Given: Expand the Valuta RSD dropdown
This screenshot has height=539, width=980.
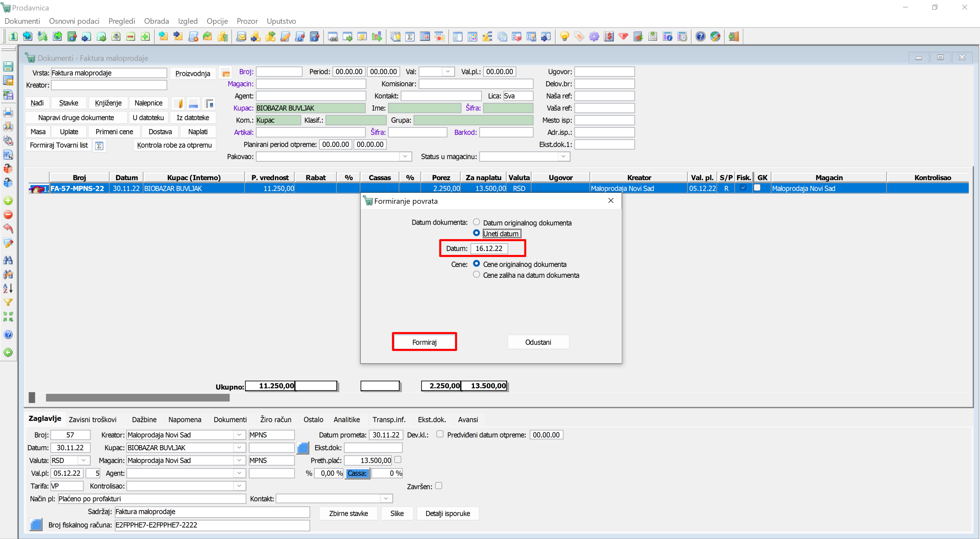Looking at the screenshot, I should [x=83, y=460].
